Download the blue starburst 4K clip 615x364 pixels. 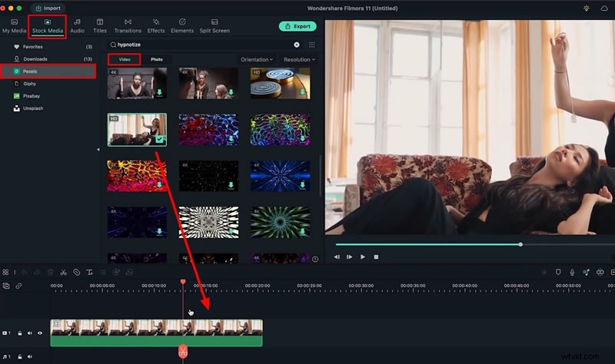(x=302, y=184)
